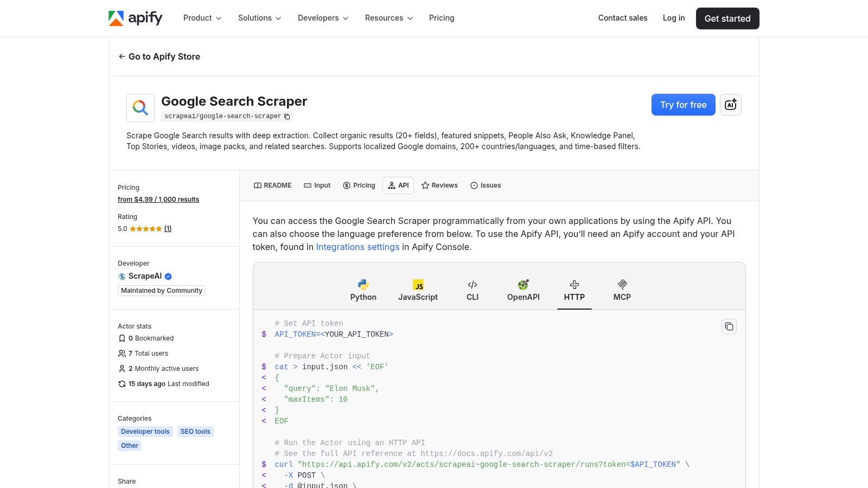Viewport: 868px width, 488px height.
Task: Click the Bookmarked icon in Actor stats
Action: click(122, 338)
